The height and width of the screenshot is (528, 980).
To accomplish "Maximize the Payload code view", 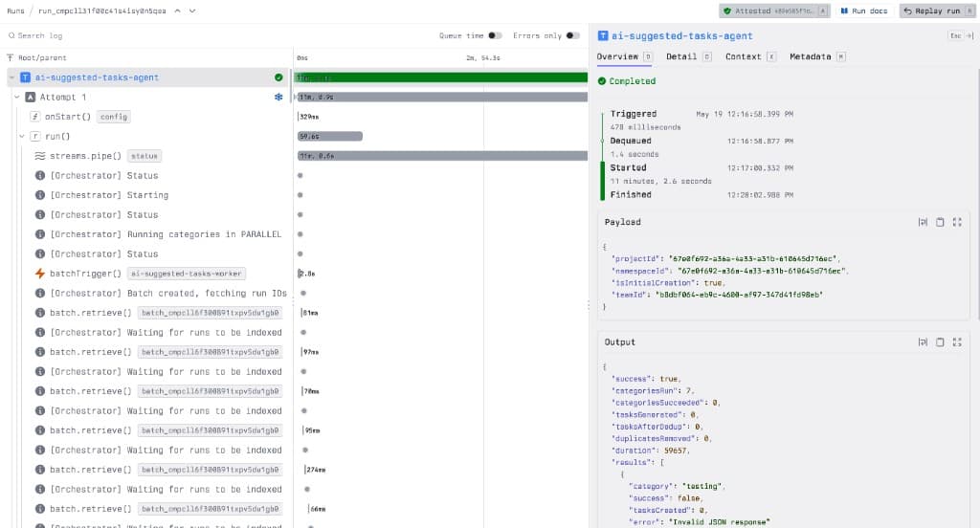I will coord(957,222).
